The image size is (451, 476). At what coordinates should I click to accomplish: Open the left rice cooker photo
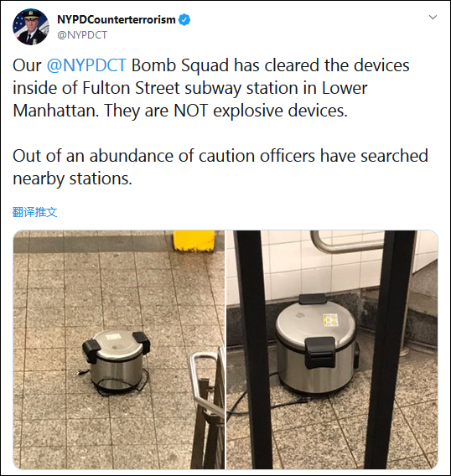click(119, 349)
